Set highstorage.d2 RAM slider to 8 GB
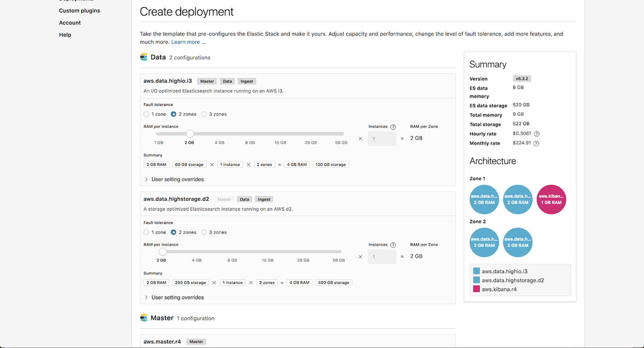The width and height of the screenshot is (644, 348). click(x=232, y=260)
